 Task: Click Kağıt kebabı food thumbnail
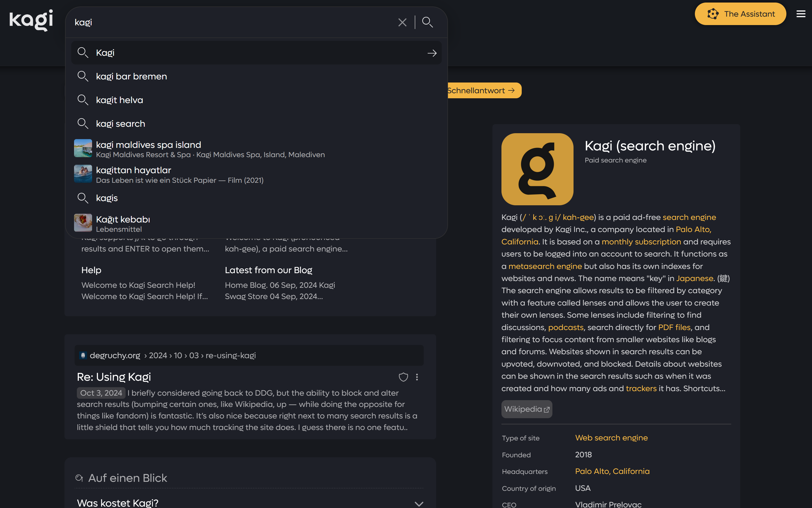tap(83, 223)
